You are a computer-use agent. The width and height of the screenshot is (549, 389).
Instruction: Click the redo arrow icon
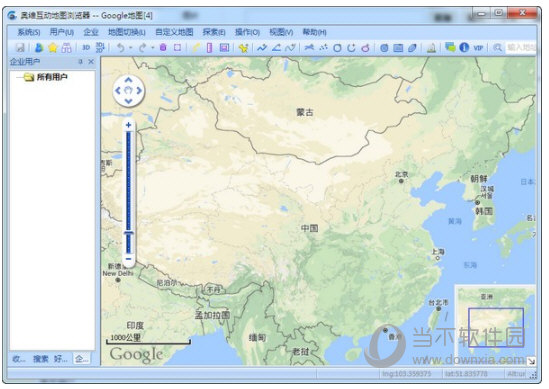tap(143, 48)
